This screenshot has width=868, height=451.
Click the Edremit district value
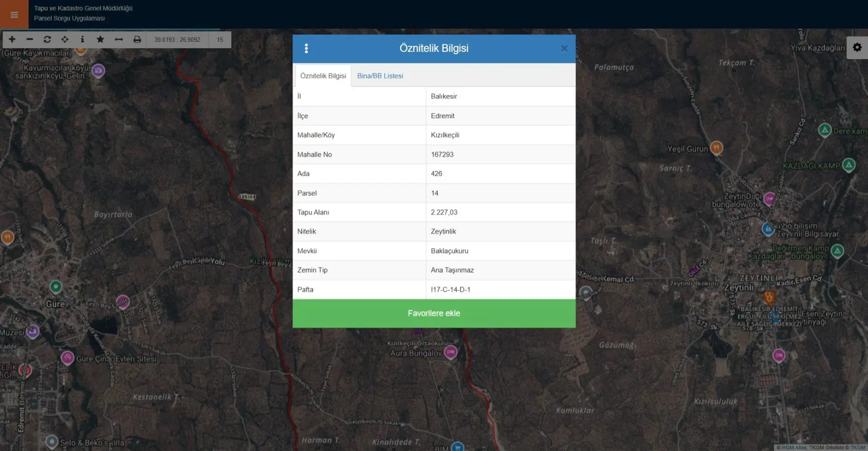click(x=501, y=116)
